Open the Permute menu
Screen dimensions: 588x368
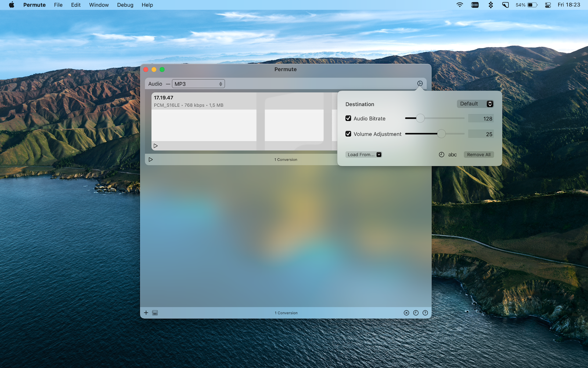click(x=35, y=5)
